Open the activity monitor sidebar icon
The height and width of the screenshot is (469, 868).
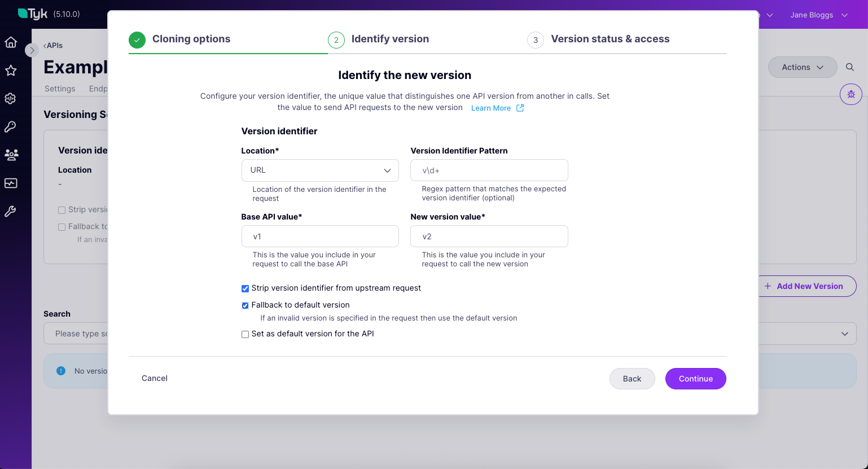point(10,183)
